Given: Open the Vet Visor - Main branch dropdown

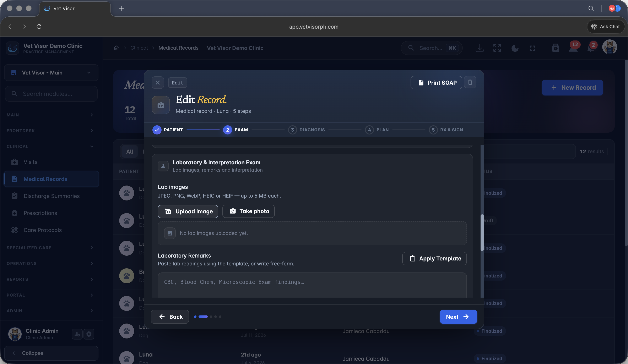Looking at the screenshot, I should [x=51, y=72].
